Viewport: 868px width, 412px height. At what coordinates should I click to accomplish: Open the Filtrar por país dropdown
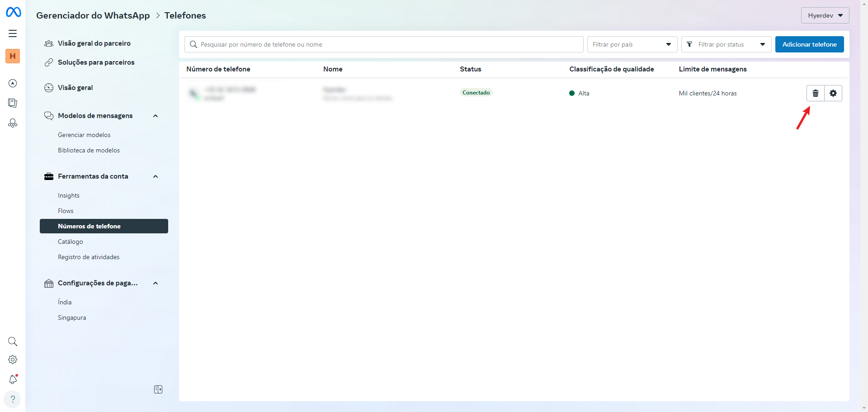[x=632, y=44]
